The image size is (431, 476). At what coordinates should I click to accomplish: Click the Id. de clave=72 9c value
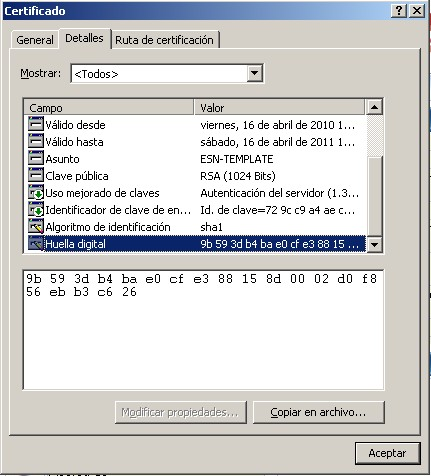[278, 210]
